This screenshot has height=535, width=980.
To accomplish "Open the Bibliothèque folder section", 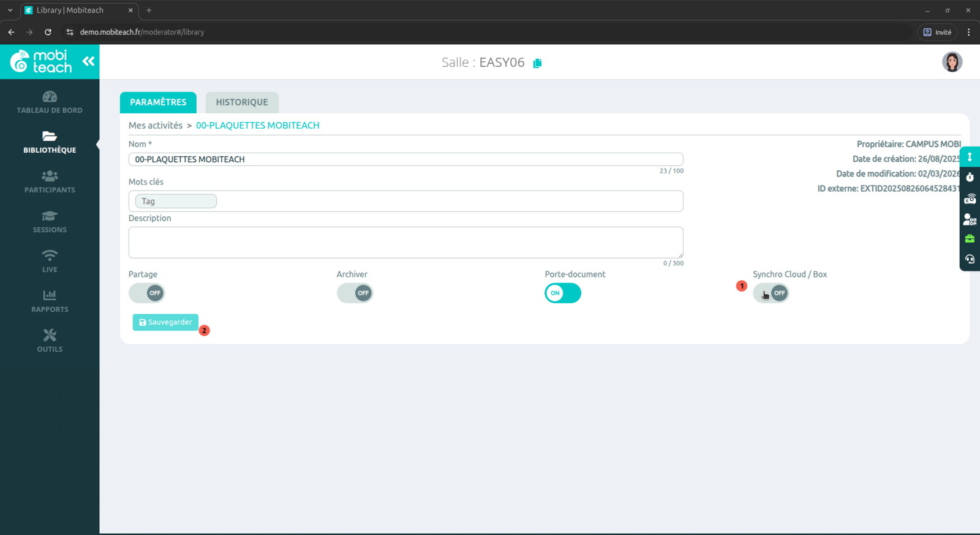I will click(50, 142).
